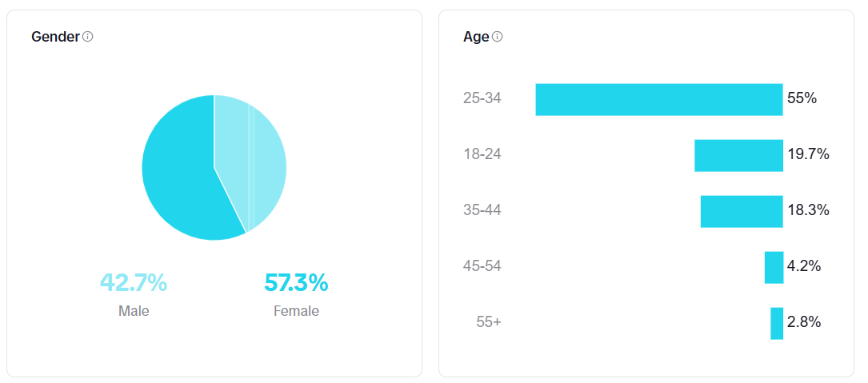Click the info icon next to Age
868x383 pixels.
(498, 37)
